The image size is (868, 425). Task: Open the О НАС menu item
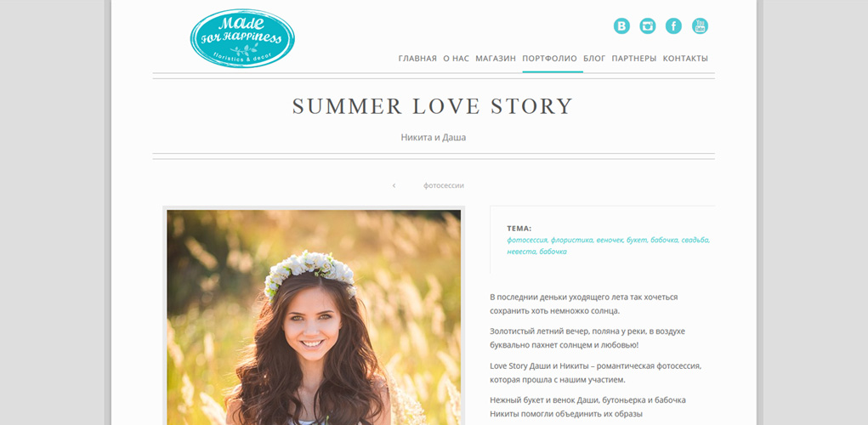click(x=457, y=58)
